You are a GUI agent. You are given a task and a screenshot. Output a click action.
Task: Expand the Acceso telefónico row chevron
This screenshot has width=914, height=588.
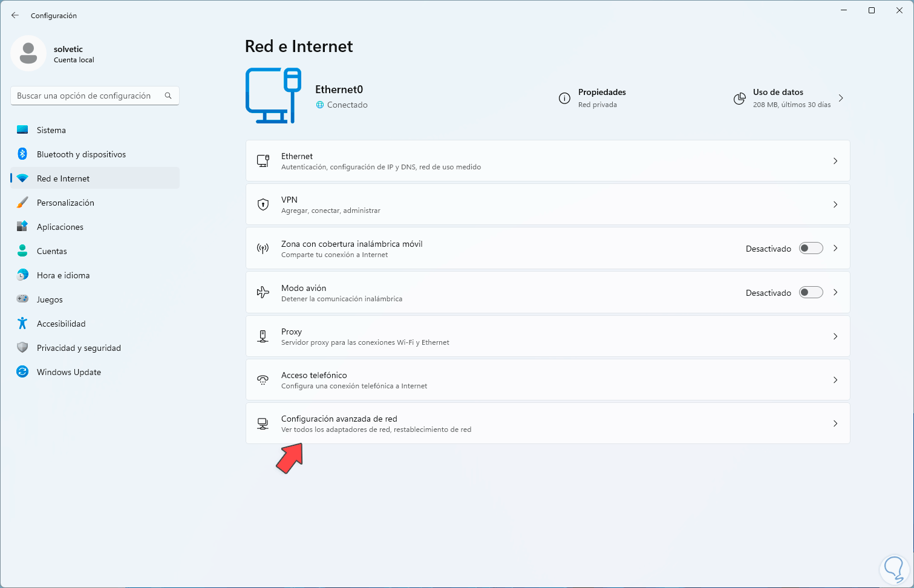pos(835,380)
